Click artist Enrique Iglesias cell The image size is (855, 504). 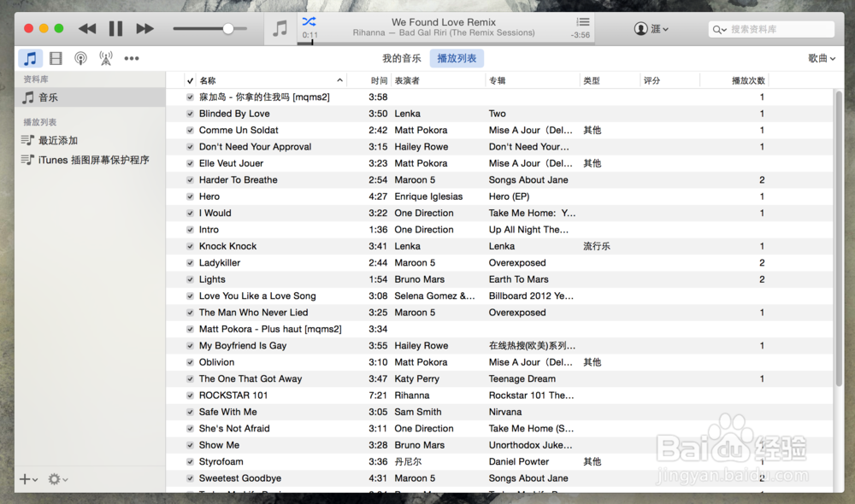(x=428, y=196)
